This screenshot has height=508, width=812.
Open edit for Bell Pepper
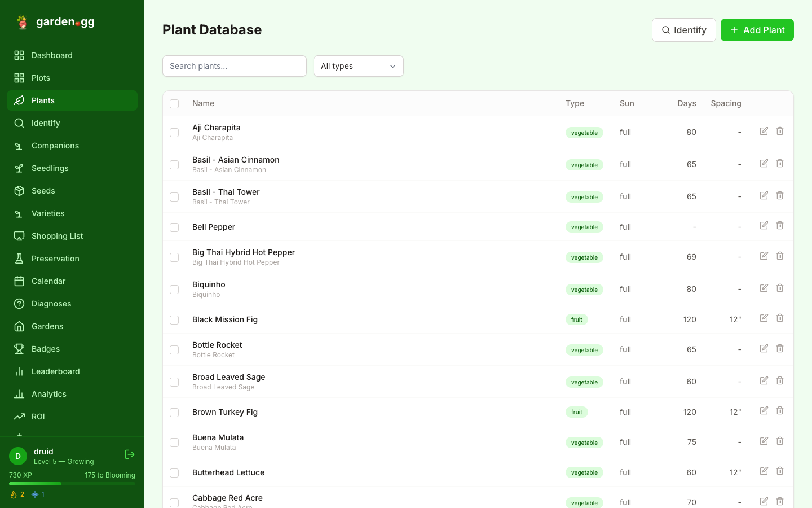tap(764, 225)
